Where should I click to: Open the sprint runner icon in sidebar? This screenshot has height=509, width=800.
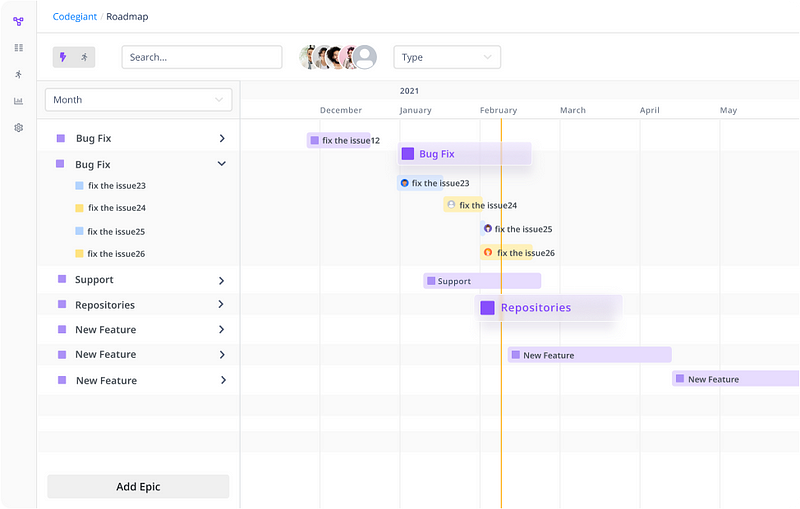click(x=19, y=74)
